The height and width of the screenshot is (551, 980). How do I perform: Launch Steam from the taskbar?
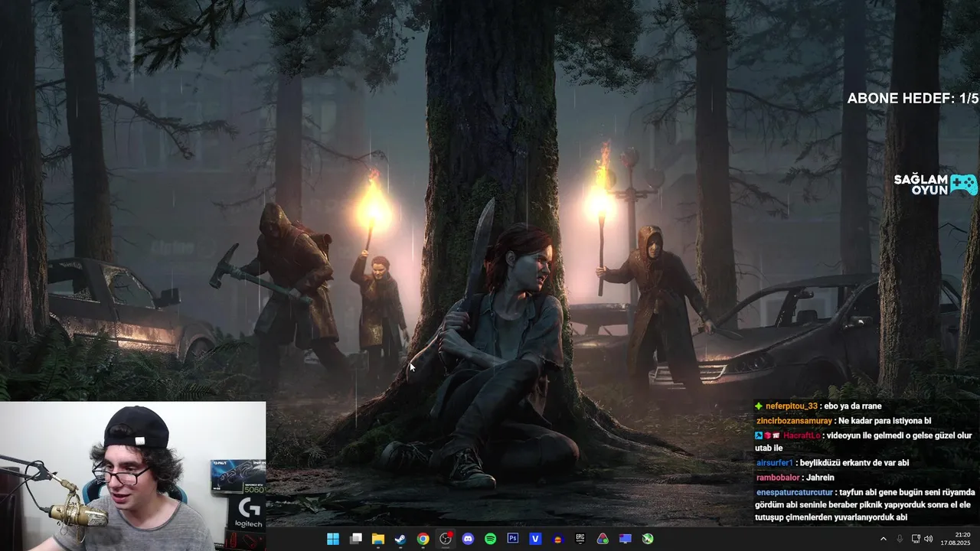point(400,539)
